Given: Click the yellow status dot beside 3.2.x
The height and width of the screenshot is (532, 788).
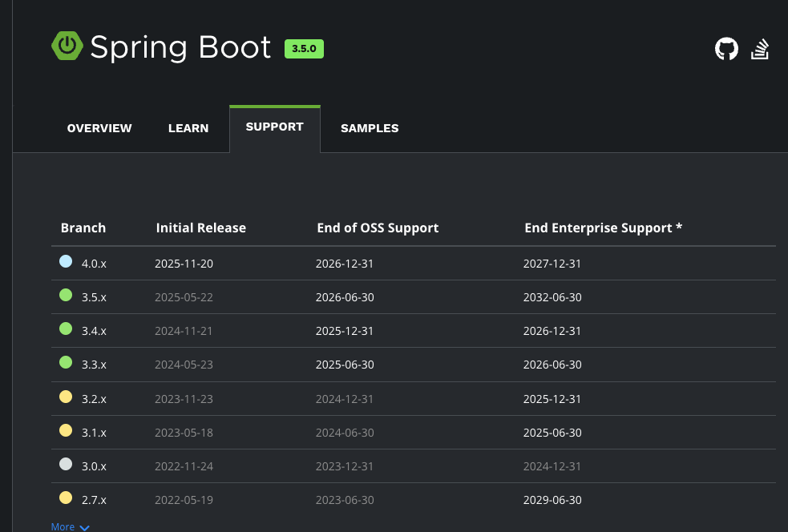Looking at the screenshot, I should click(66, 396).
